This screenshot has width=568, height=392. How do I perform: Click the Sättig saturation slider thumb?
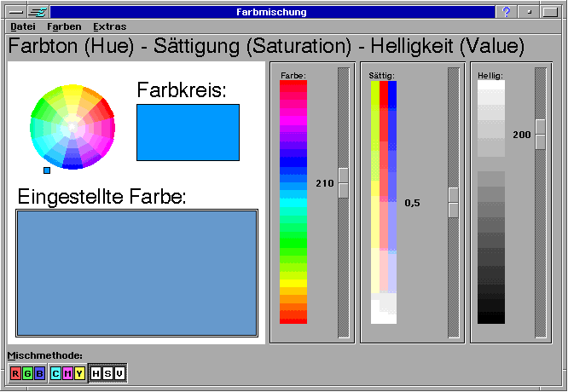(x=454, y=203)
